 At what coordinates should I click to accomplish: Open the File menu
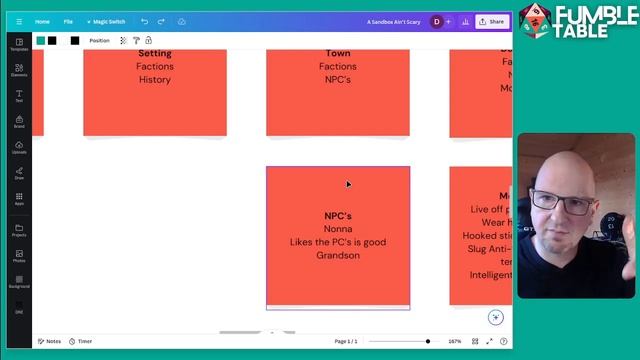pyautogui.click(x=68, y=22)
